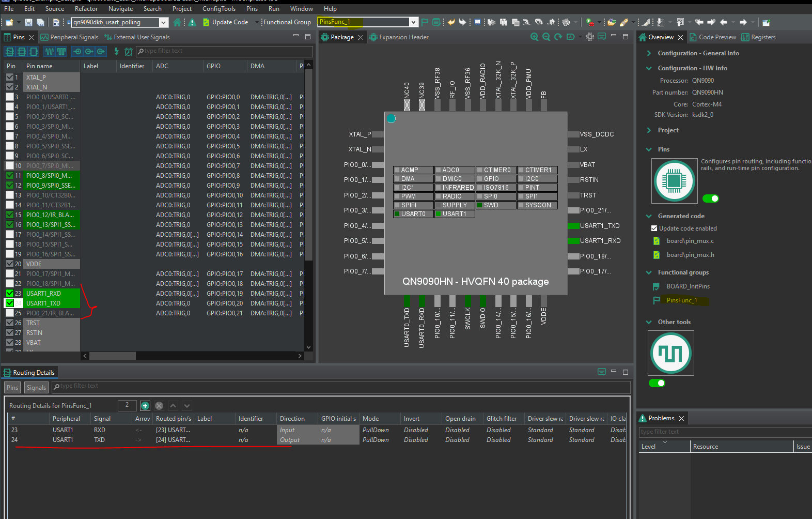The height and width of the screenshot is (519, 812).
Task: Click the Save icon in toolbar
Action: click(x=28, y=22)
